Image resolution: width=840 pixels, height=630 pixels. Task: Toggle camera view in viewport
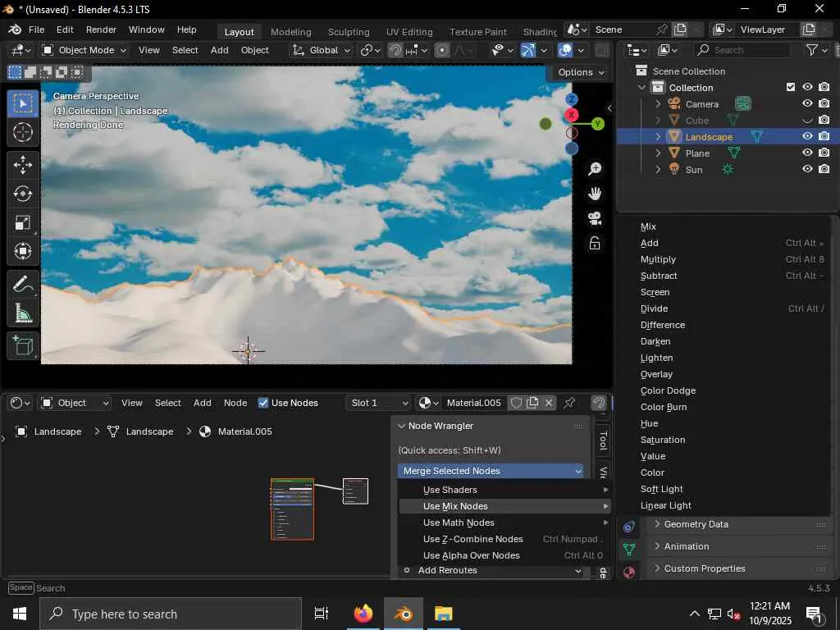595,219
